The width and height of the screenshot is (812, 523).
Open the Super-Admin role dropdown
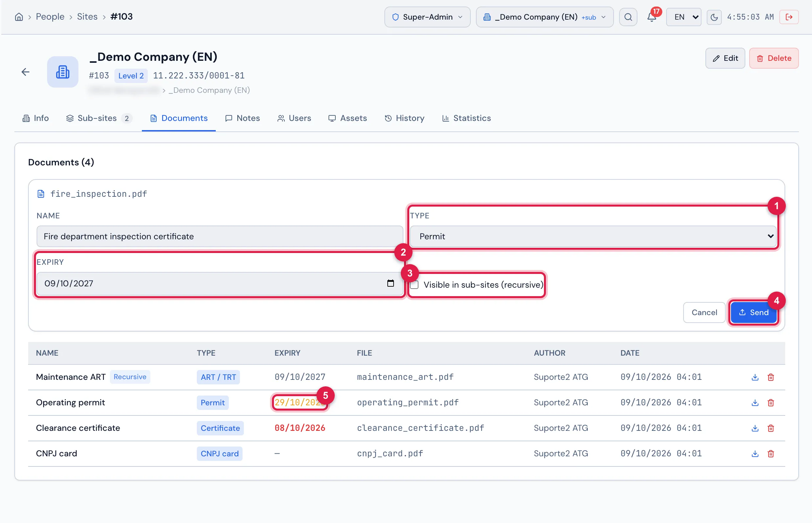point(427,17)
